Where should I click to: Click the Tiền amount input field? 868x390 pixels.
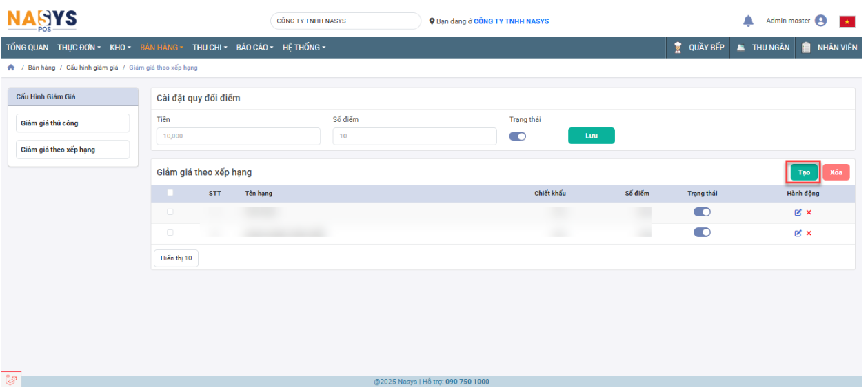pyautogui.click(x=239, y=136)
